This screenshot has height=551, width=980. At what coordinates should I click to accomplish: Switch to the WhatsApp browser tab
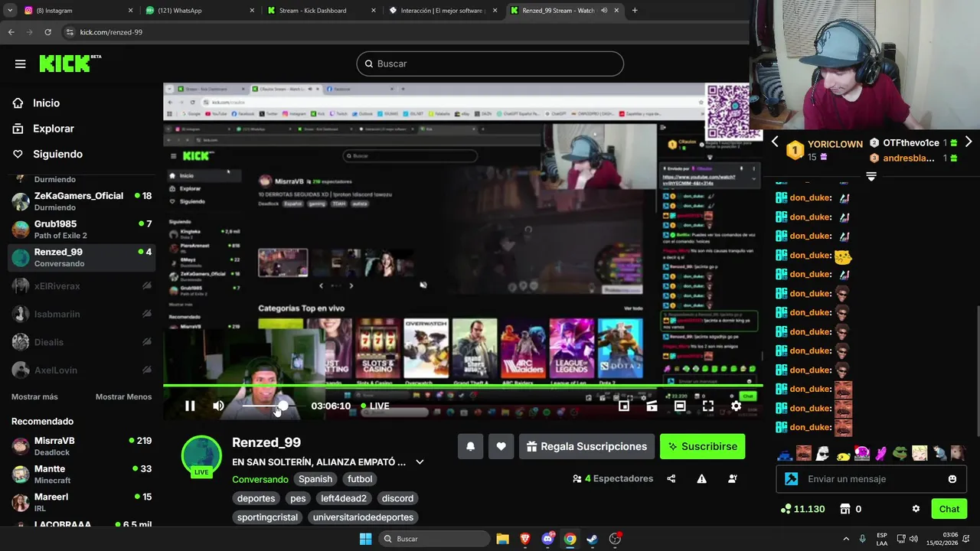tap(199, 11)
